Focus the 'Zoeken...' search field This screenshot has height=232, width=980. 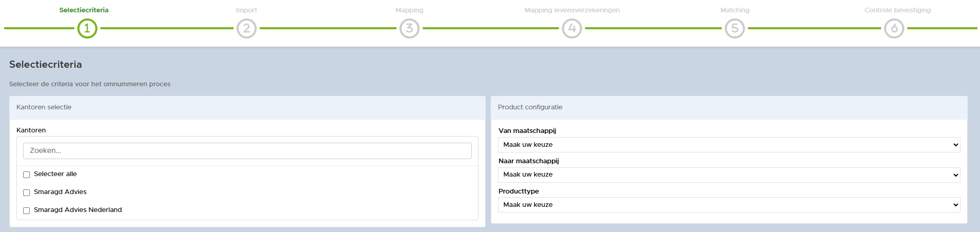[247, 151]
